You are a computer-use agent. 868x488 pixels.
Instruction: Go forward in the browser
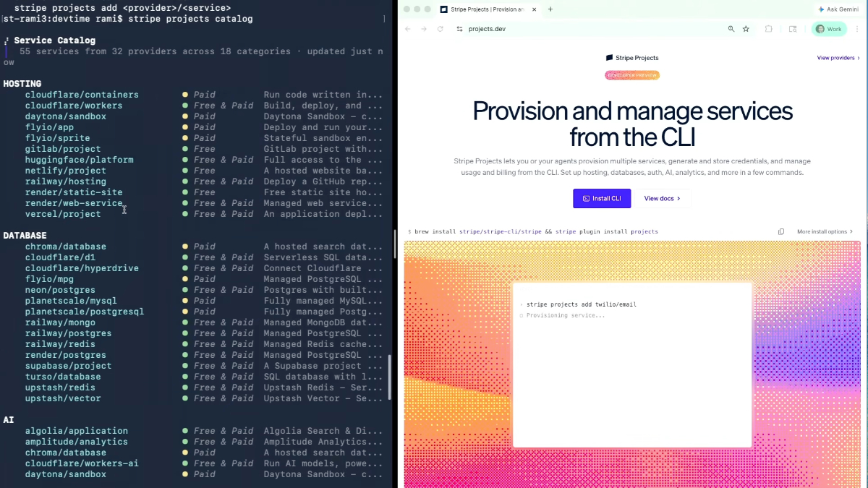(423, 29)
